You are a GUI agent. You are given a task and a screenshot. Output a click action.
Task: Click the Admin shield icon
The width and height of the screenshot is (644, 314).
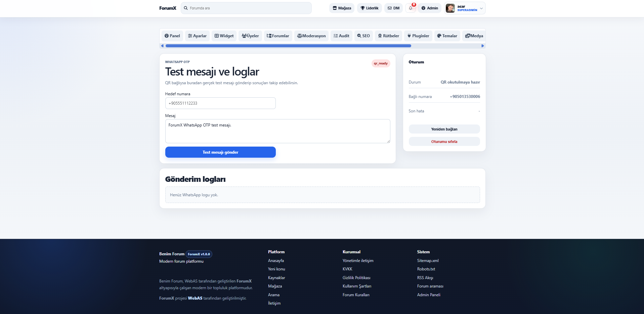(423, 8)
